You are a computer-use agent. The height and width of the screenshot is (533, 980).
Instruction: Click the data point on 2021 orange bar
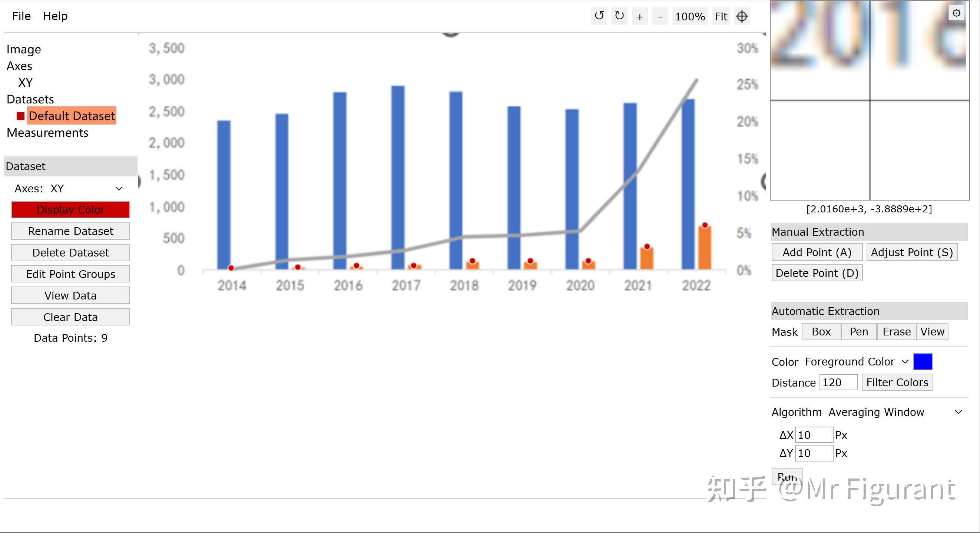click(647, 246)
